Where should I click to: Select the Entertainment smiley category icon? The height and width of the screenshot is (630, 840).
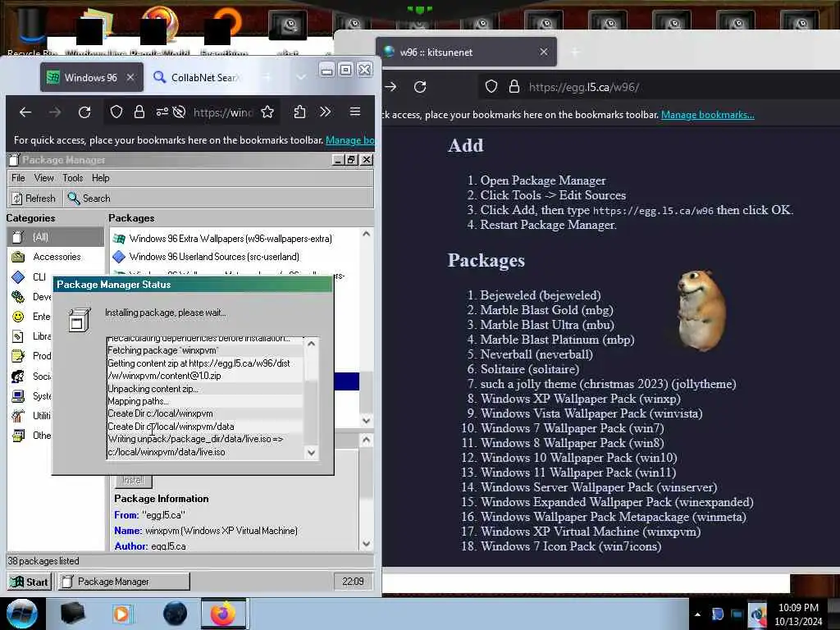[x=18, y=317]
